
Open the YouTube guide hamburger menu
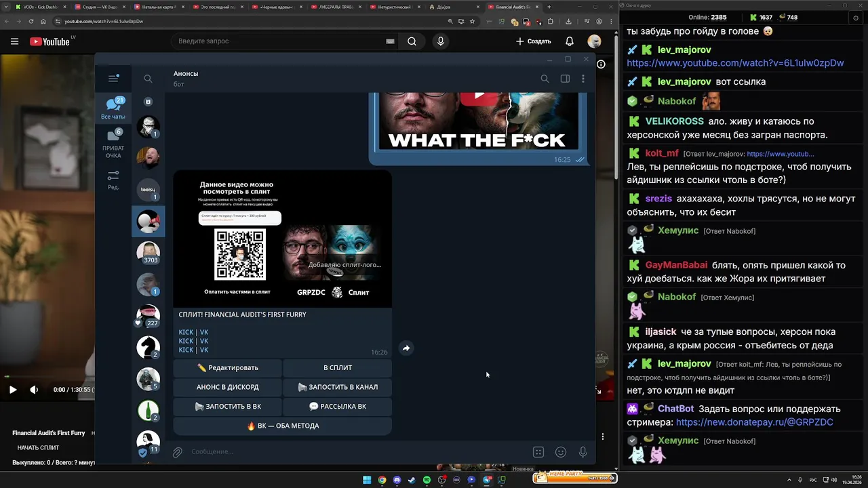coord(14,41)
